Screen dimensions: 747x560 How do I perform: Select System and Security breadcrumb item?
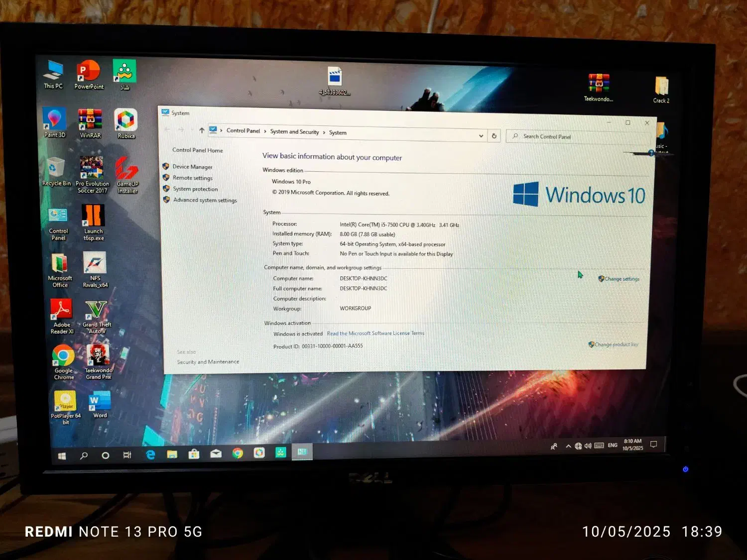click(294, 132)
